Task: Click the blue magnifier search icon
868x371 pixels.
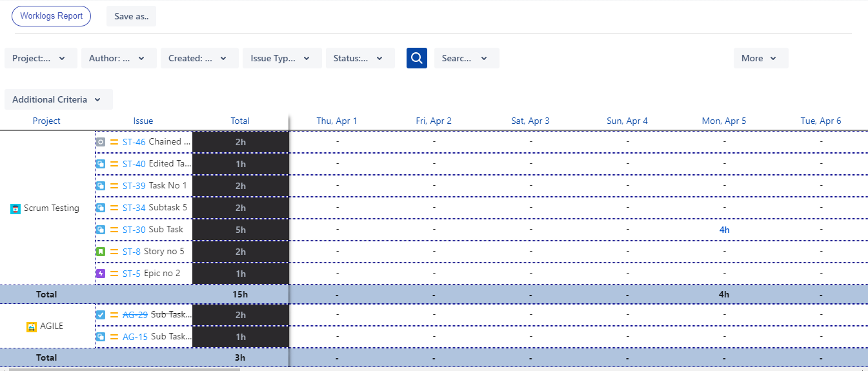Action: [x=417, y=58]
